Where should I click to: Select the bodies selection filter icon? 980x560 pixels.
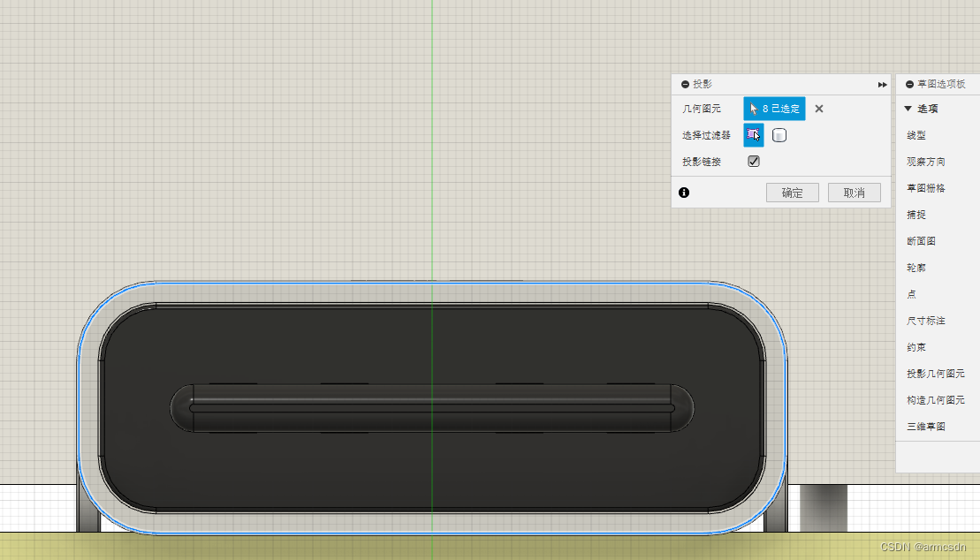pyautogui.click(x=779, y=135)
